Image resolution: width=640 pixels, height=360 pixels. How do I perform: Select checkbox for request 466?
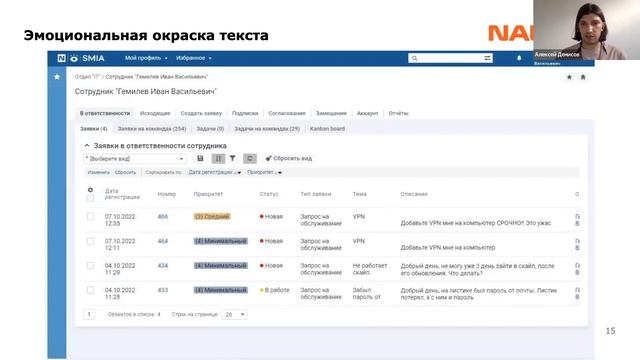pyautogui.click(x=90, y=217)
